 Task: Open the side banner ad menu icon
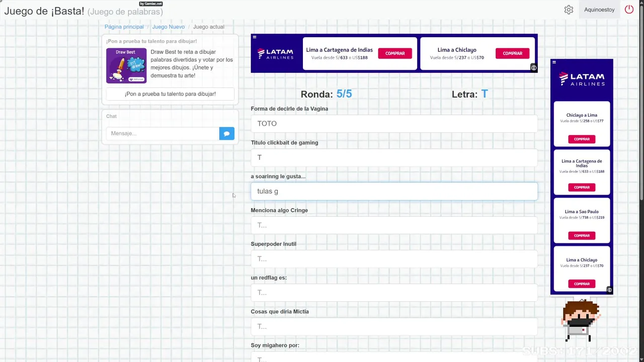[x=554, y=62]
